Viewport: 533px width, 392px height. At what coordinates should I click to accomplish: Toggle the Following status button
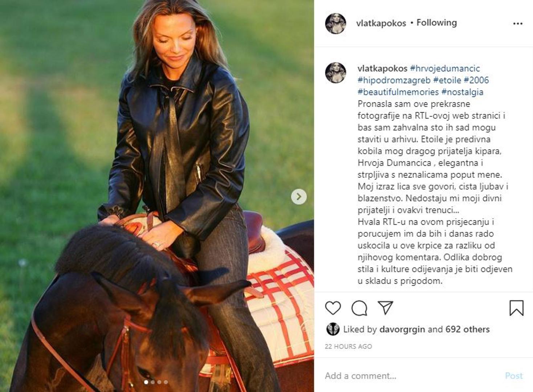point(436,23)
